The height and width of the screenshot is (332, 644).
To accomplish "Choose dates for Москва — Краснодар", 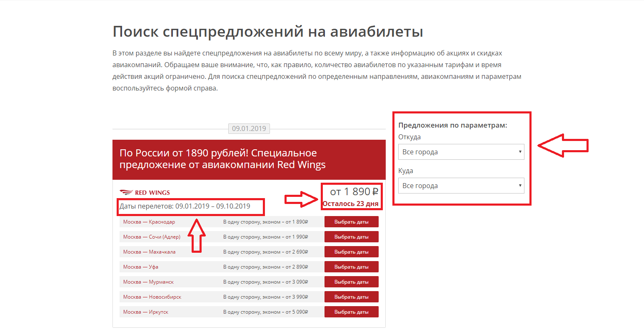I will pyautogui.click(x=352, y=222).
